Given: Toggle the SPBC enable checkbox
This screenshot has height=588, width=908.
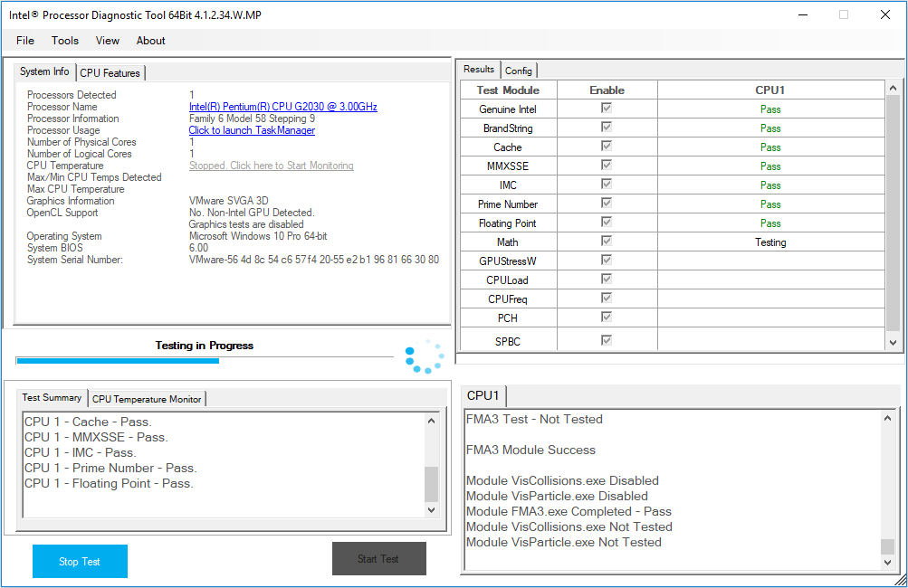Looking at the screenshot, I should pyautogui.click(x=607, y=340).
